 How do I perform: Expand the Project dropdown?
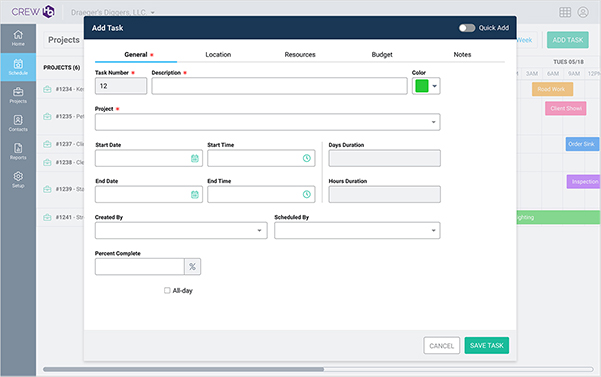pyautogui.click(x=268, y=122)
